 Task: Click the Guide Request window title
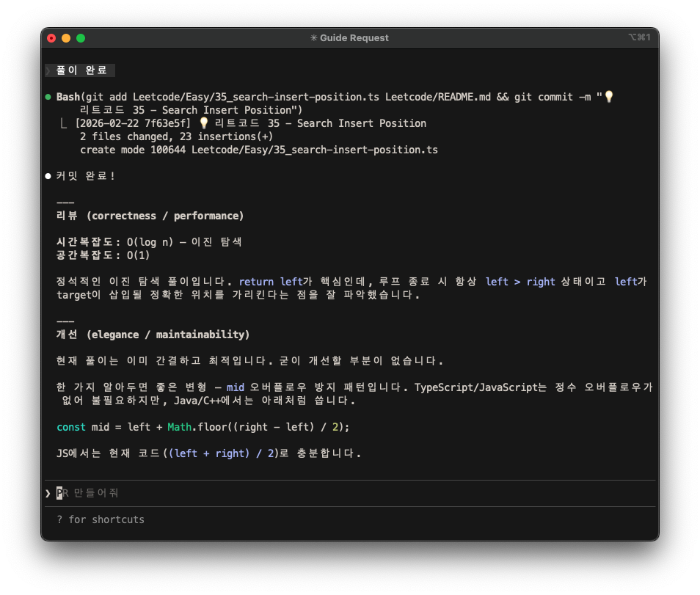pos(354,38)
